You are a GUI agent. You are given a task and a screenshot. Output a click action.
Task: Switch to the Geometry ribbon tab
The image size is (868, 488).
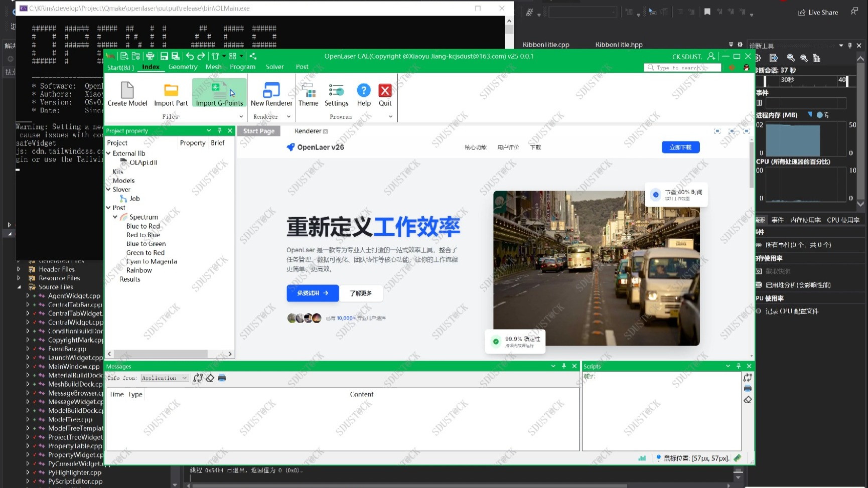183,67
